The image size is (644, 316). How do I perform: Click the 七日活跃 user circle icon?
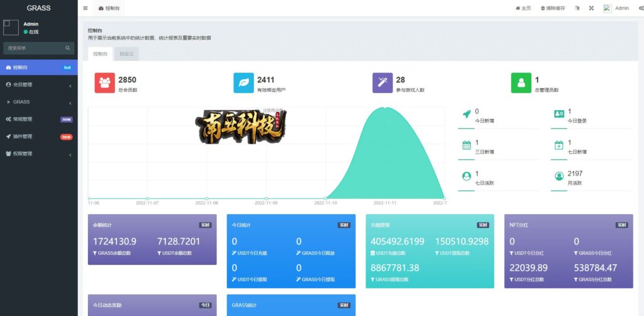pos(467,176)
